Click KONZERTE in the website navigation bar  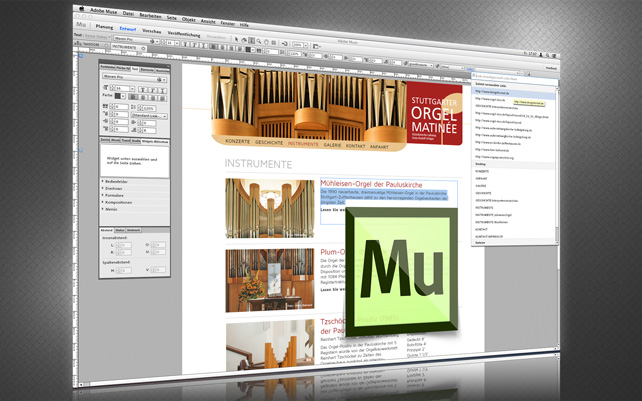click(x=237, y=141)
